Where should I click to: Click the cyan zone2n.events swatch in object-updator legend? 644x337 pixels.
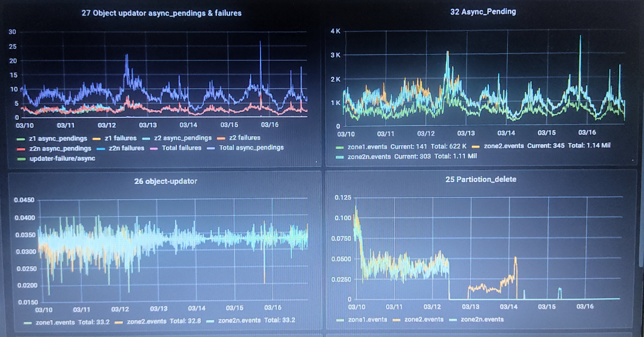pos(210,321)
